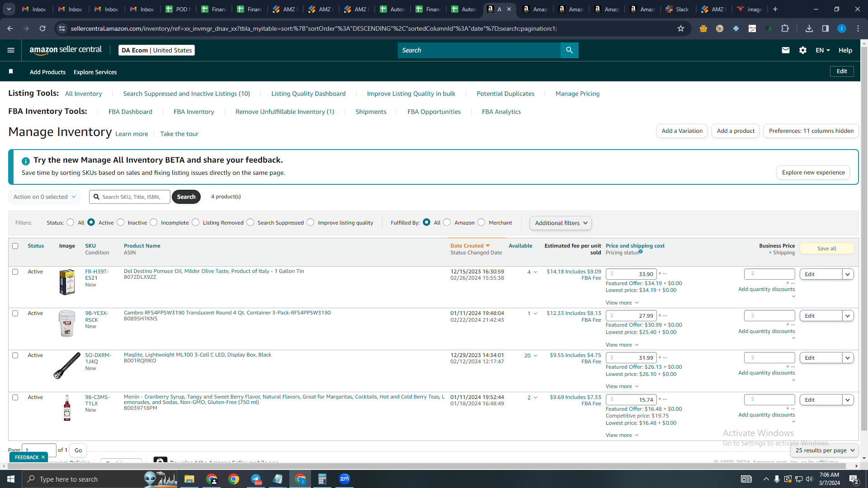Screen dimensions: 868x488
Task: Select the All status radio button
Action: [x=70, y=222]
